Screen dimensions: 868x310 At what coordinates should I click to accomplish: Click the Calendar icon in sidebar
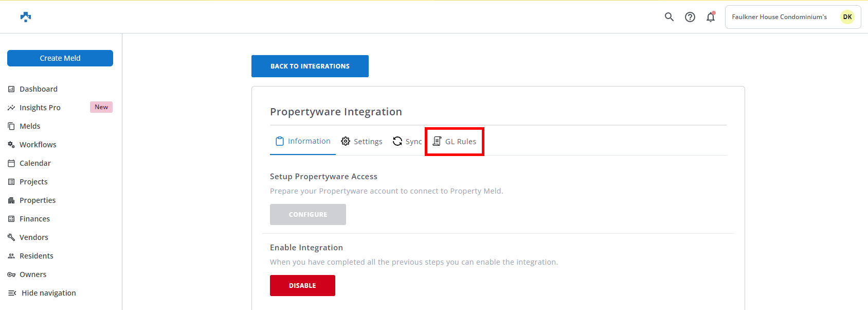pos(11,163)
